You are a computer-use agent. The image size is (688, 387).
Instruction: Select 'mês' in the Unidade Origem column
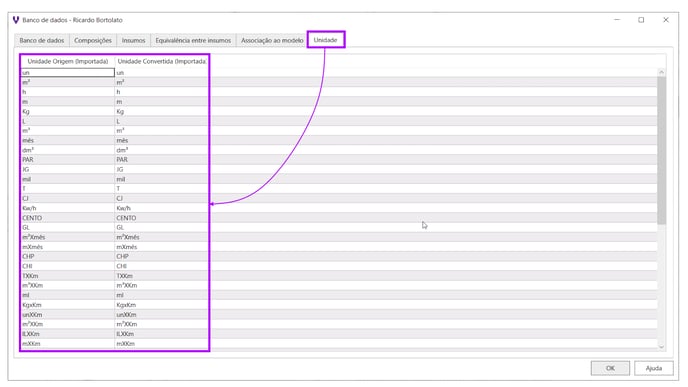(68, 140)
